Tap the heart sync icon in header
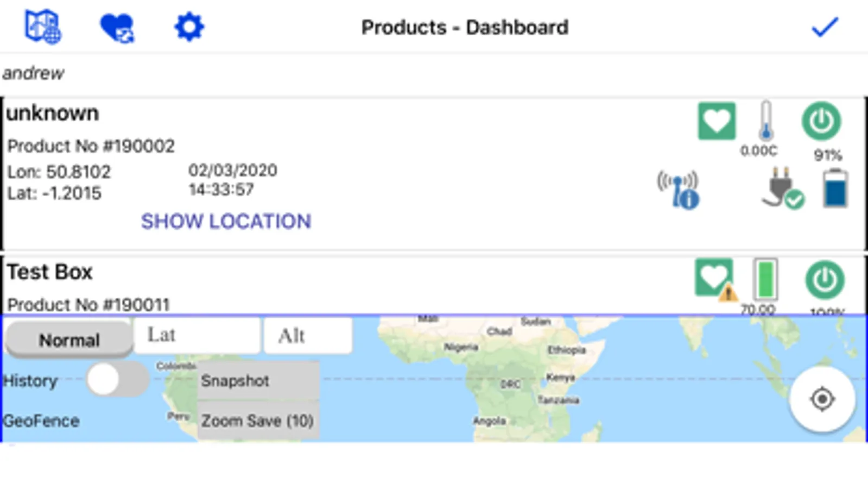 point(117,27)
